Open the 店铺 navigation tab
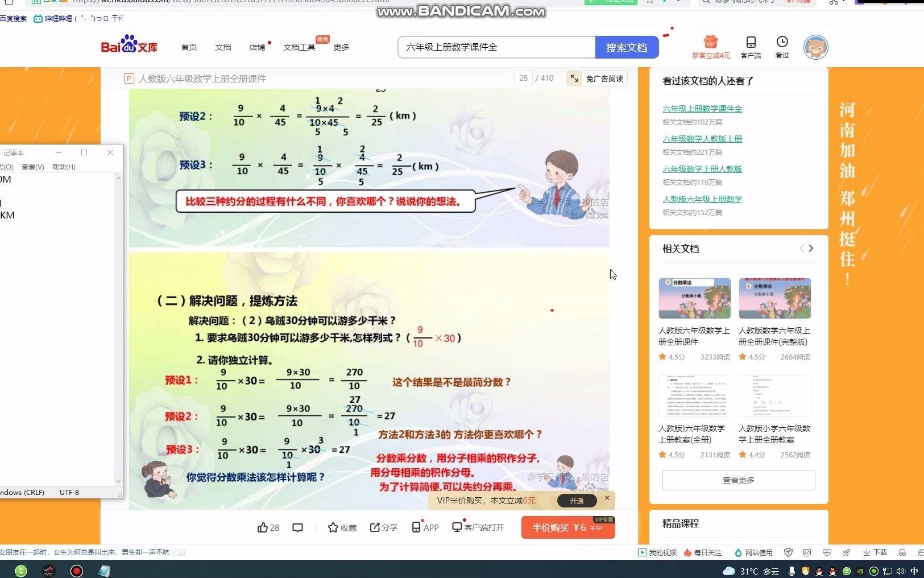Image resolution: width=924 pixels, height=578 pixels. [x=257, y=47]
